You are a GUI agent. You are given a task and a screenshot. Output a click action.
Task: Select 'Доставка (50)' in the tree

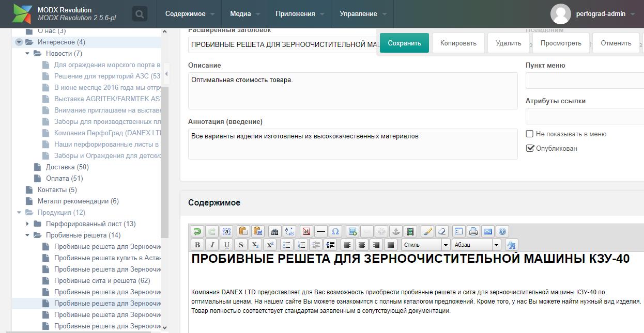coord(67,167)
